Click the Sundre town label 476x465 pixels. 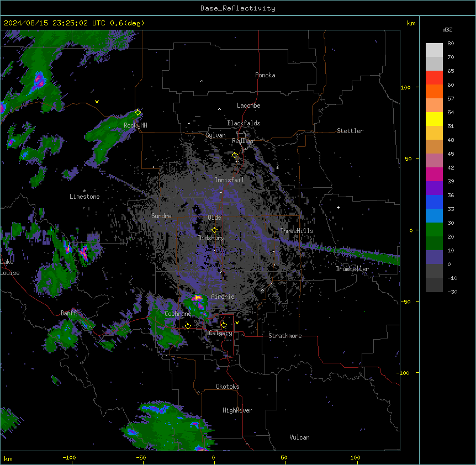point(161,216)
